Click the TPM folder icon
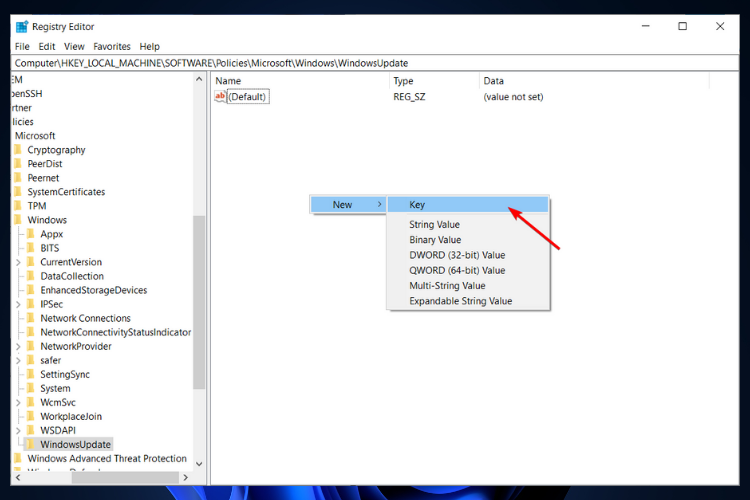Image resolution: width=750 pixels, height=500 pixels. (x=18, y=206)
